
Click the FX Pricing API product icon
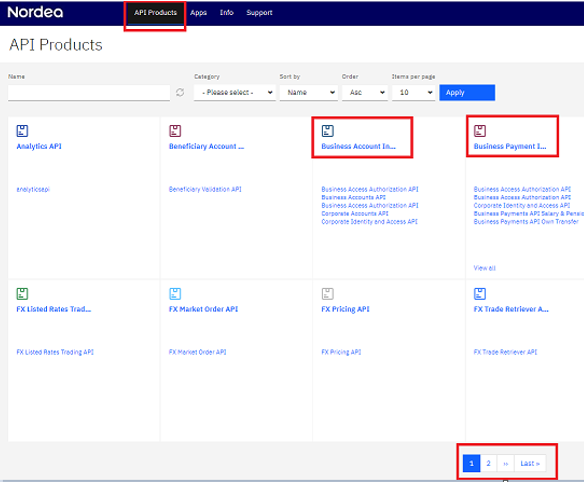tap(328, 294)
